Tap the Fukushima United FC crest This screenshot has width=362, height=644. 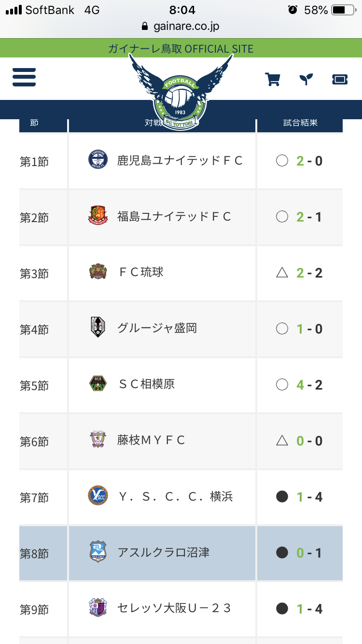(x=98, y=216)
